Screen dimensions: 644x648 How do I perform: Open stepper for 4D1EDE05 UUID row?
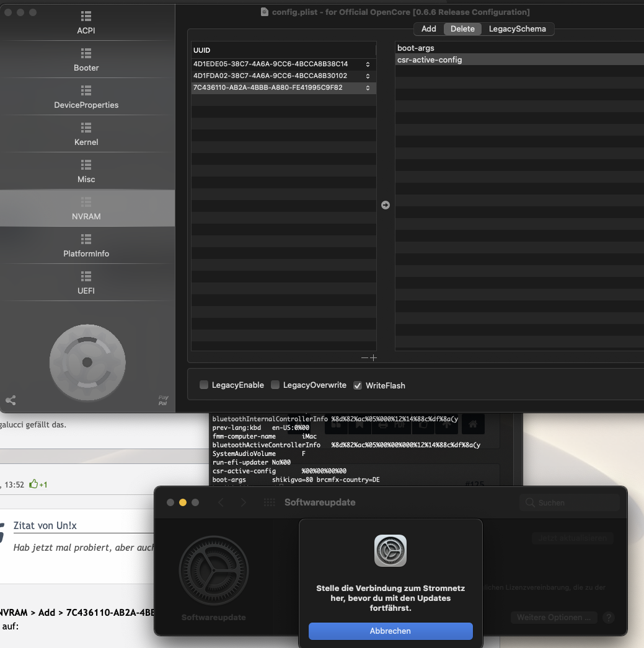(x=368, y=64)
